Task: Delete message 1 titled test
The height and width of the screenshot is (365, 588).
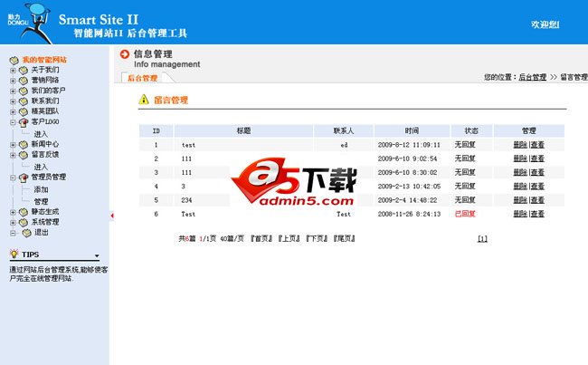Action: (x=520, y=145)
